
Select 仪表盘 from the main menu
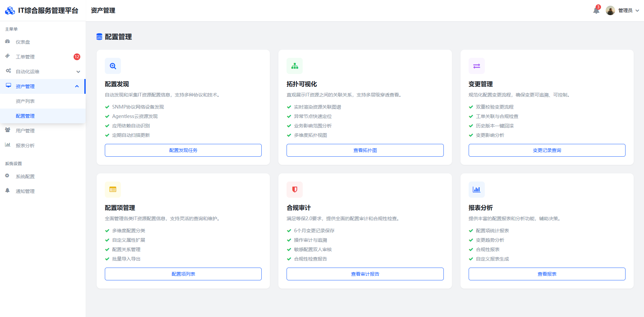[23, 42]
